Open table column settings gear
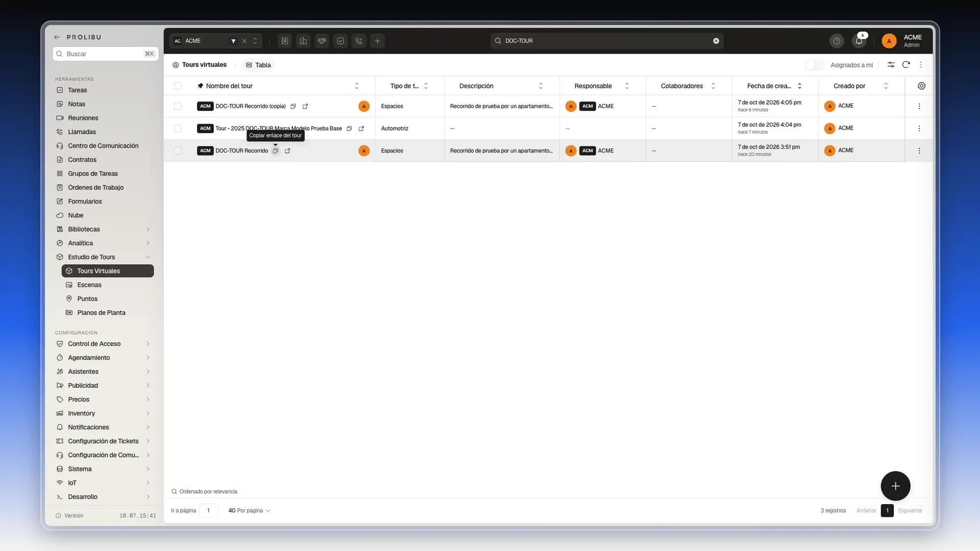980x551 pixels. coord(921,86)
